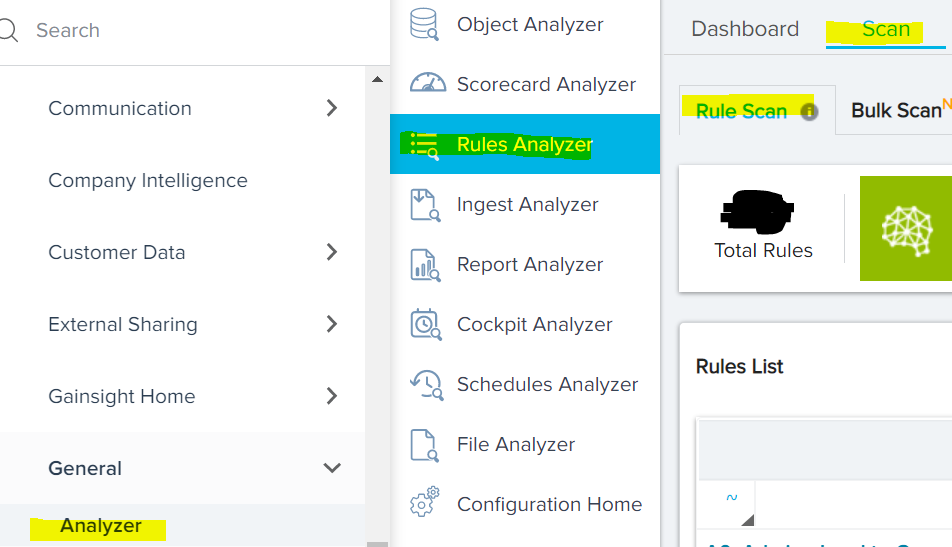Collapse the General section chevron

click(332, 468)
